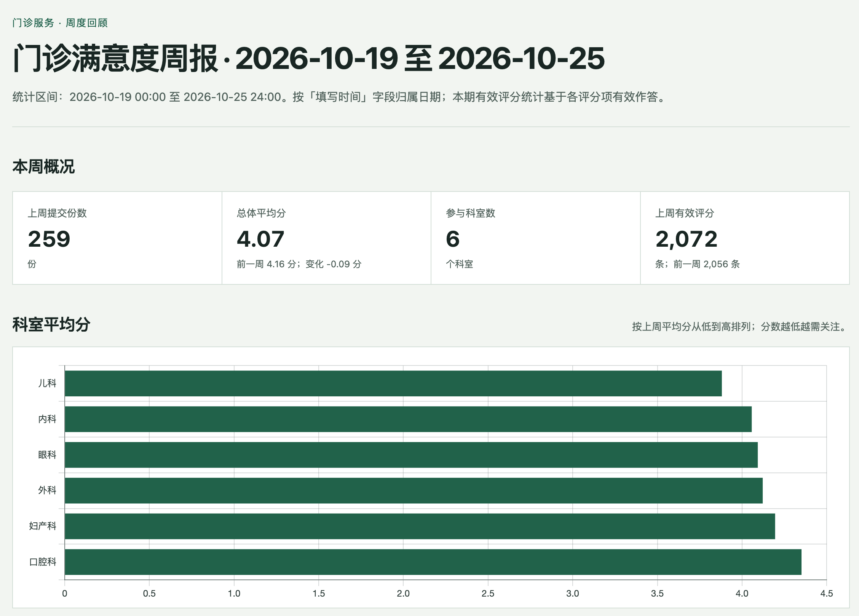Click the 眼科 axis label
This screenshot has width=859, height=616.
point(47,455)
